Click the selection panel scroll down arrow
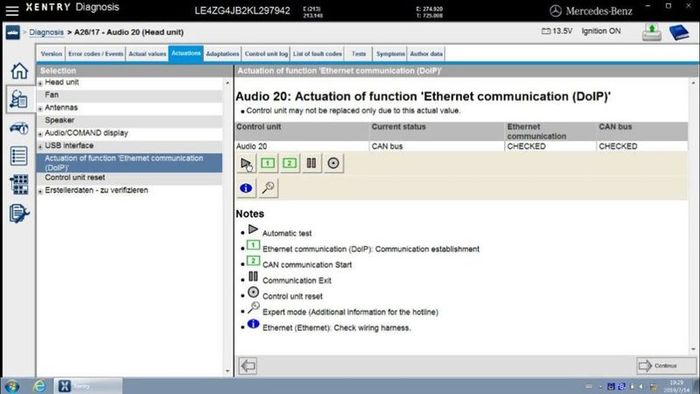 tap(227, 371)
